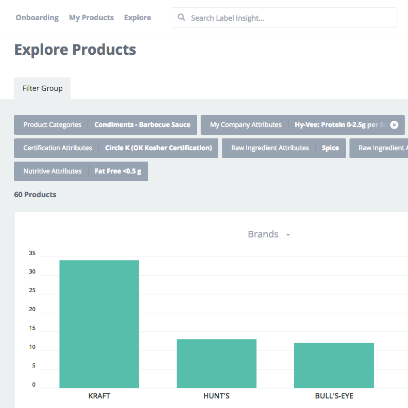Image resolution: width=408 pixels, height=408 pixels.
Task: Select the Filter Group tab
Action: pyautogui.click(x=42, y=88)
